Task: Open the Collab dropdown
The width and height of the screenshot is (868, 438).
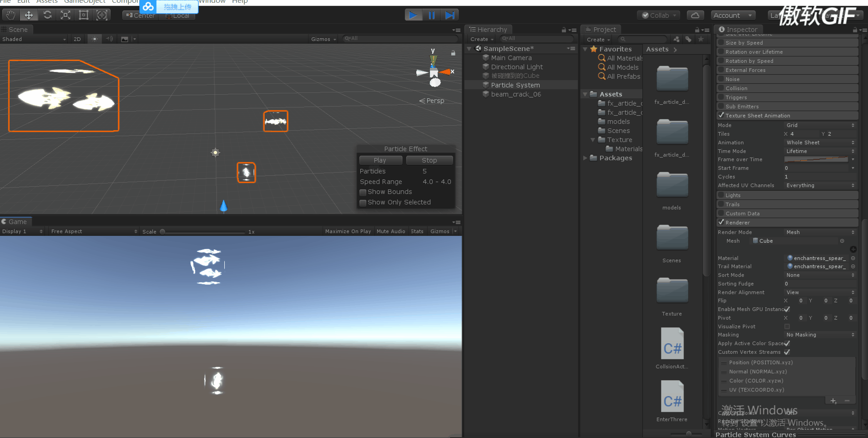Action: pyautogui.click(x=658, y=15)
